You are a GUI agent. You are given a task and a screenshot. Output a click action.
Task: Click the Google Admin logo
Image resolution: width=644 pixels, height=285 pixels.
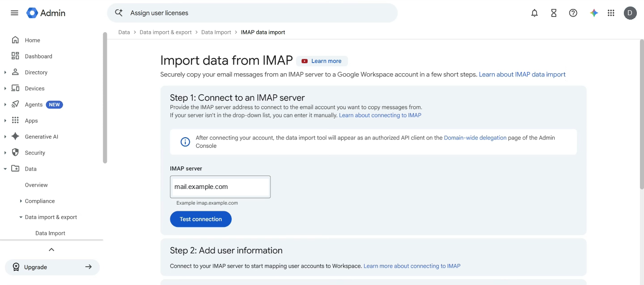46,13
